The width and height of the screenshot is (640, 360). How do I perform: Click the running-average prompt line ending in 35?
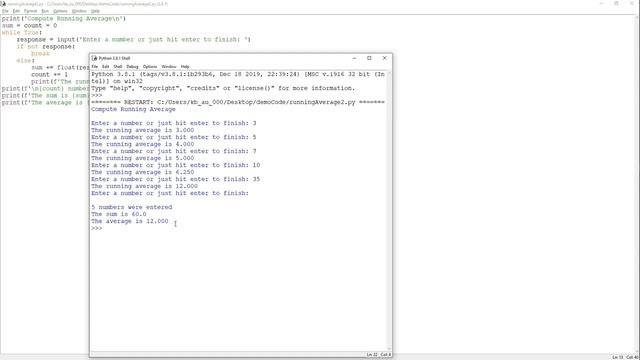click(176, 179)
